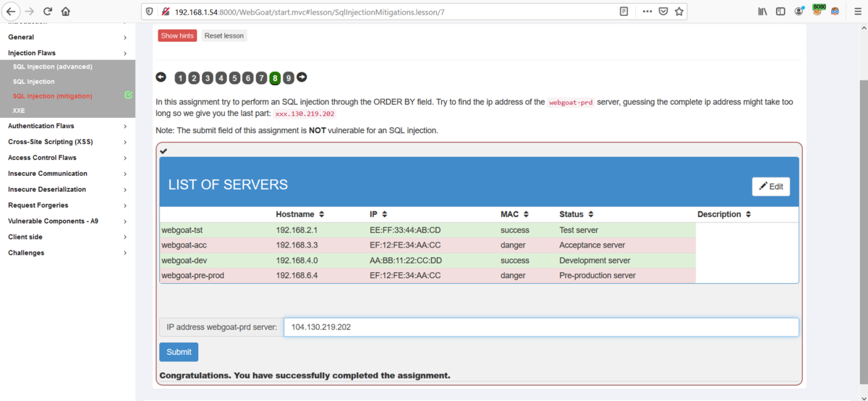Image resolution: width=868 pixels, height=401 pixels.
Task: Click the tracking protection shield icon
Action: [150, 12]
